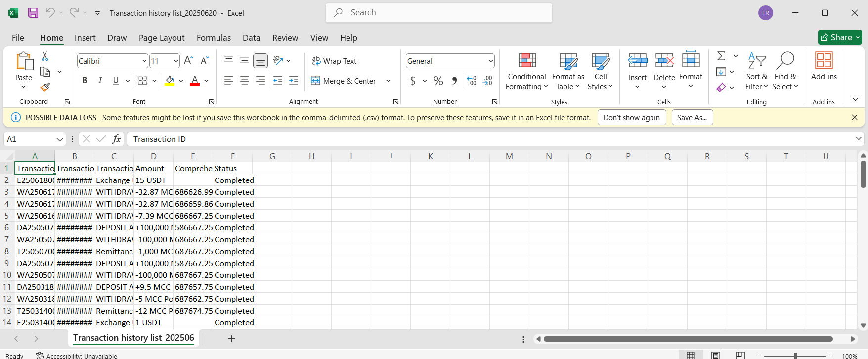
Task: Increase font size with larger A icon
Action: [188, 61]
